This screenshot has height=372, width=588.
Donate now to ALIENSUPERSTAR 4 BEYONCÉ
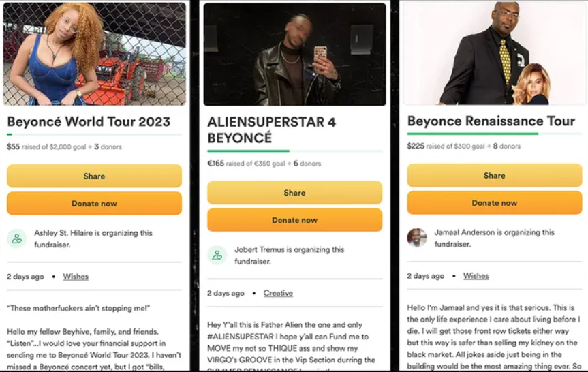click(x=294, y=220)
